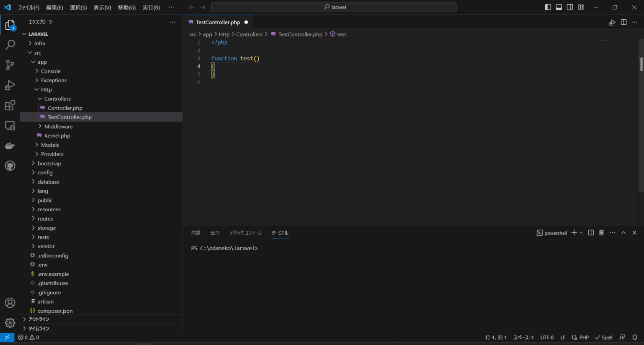The image size is (644, 345).
Task: Click the Search icon in activity bar
Action: (10, 44)
